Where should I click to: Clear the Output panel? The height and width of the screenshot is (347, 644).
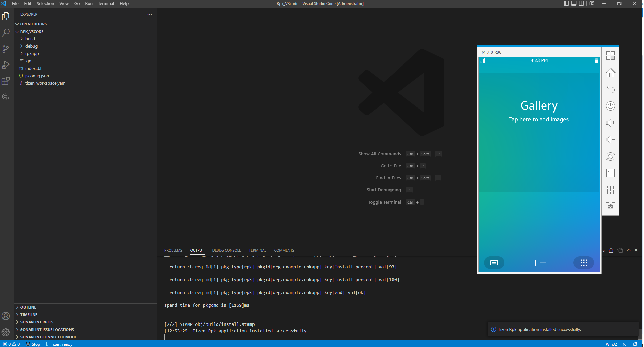[603, 250]
